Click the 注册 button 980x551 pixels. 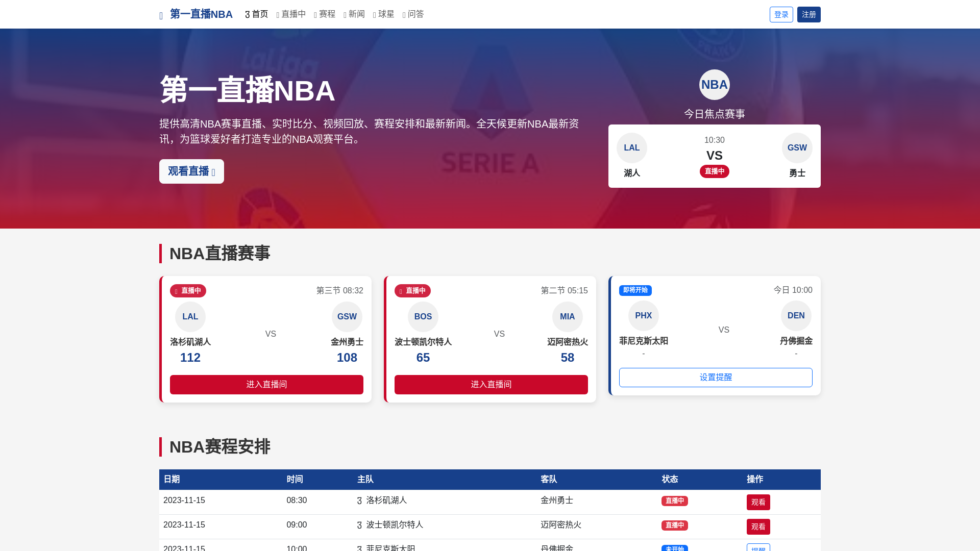pyautogui.click(x=809, y=14)
